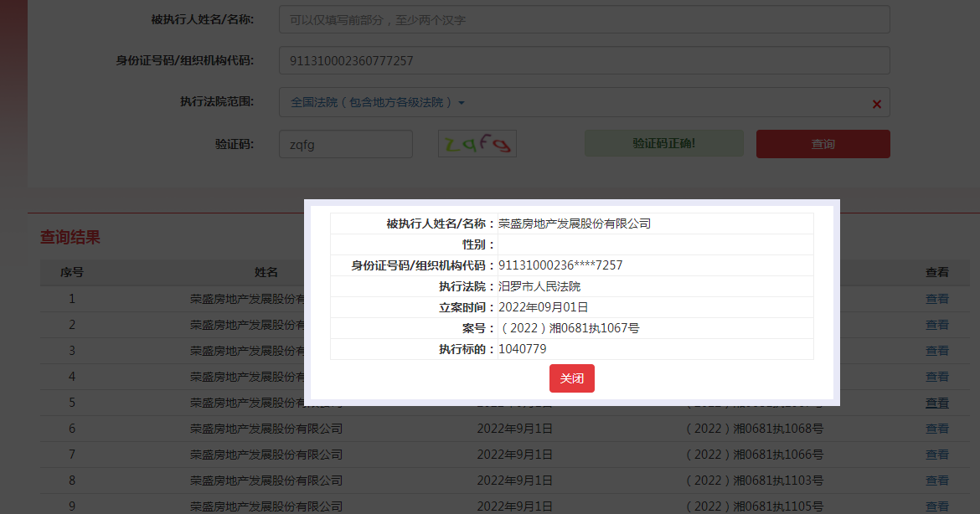The image size is (980, 514).
Task: Click popup execution amount 1040779
Action: tap(523, 349)
